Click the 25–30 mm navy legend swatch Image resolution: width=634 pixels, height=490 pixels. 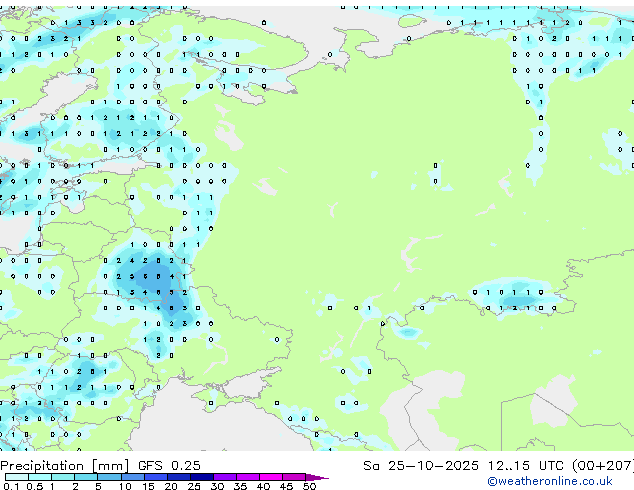(x=202, y=477)
